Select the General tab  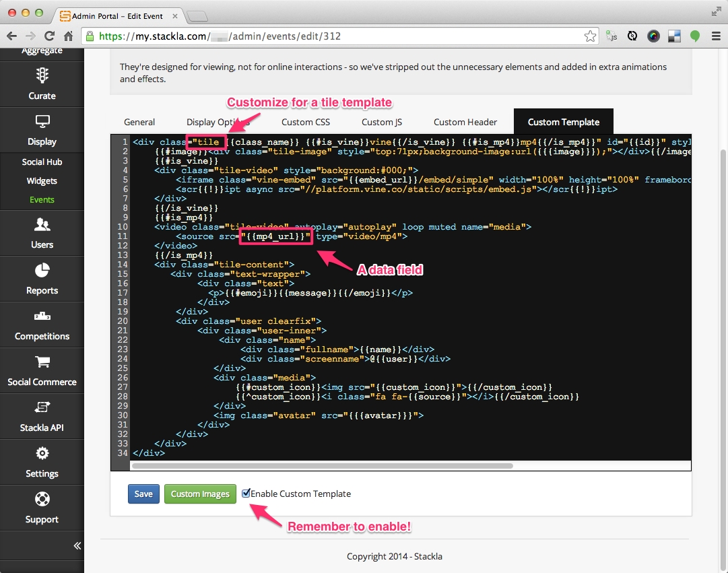(139, 122)
